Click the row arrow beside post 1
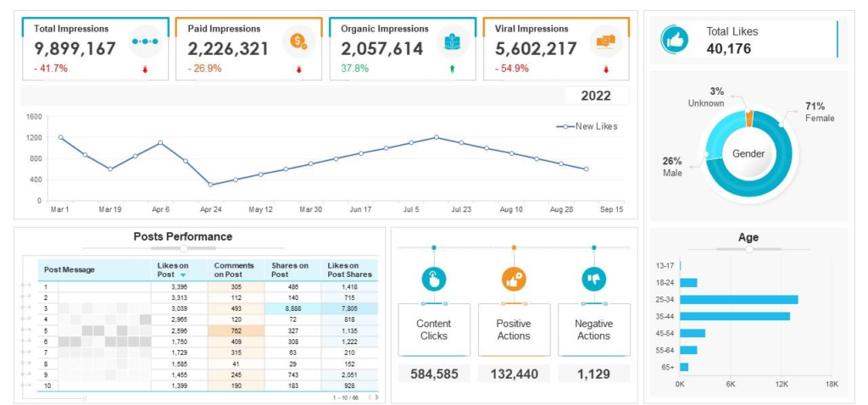 (x=25, y=286)
